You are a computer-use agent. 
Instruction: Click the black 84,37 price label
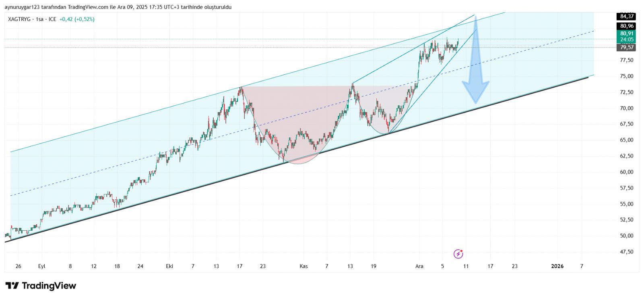click(626, 16)
